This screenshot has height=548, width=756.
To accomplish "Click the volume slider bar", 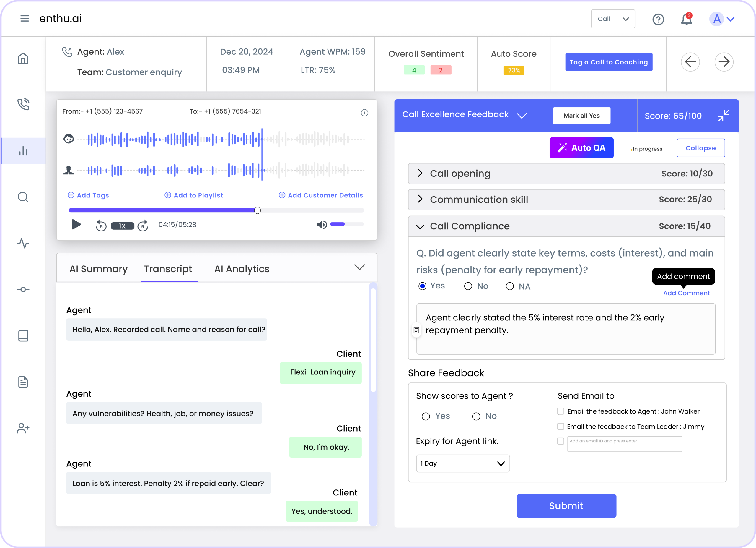I will tap(347, 224).
